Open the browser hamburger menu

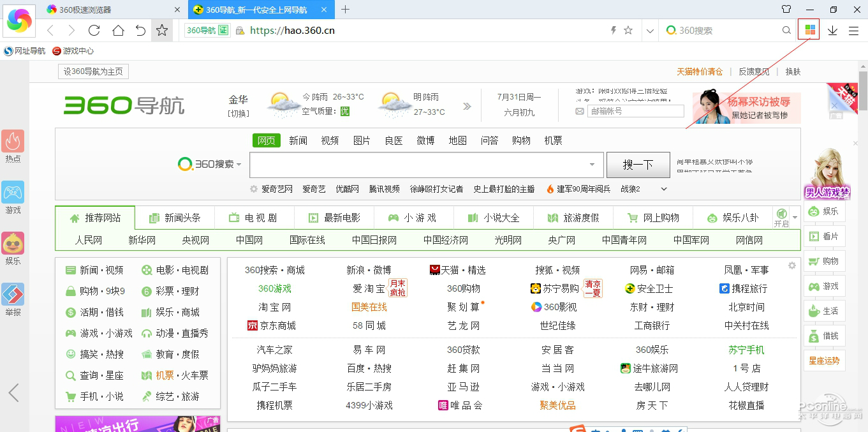853,31
